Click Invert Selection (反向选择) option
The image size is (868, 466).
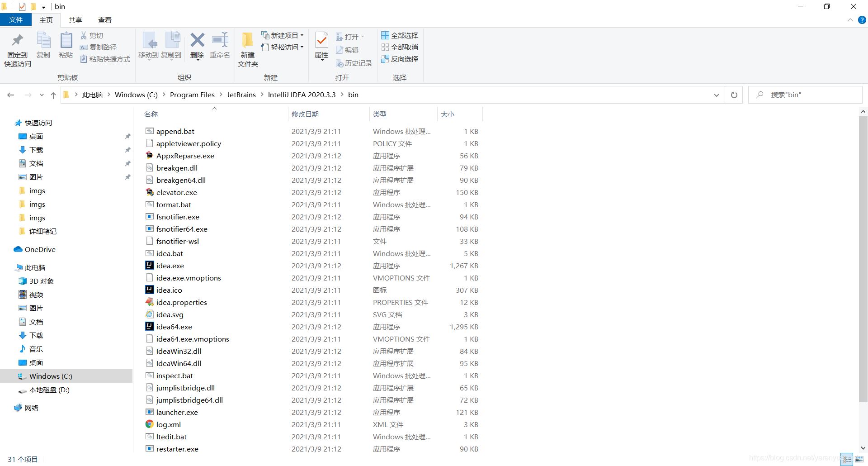click(x=400, y=59)
